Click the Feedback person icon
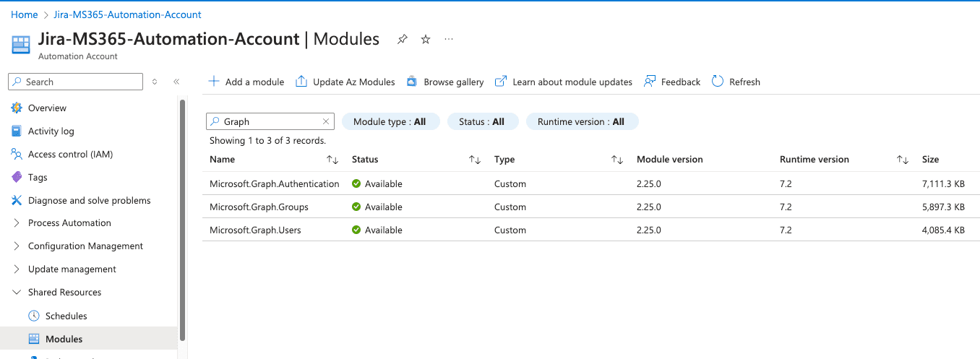Image resolution: width=980 pixels, height=359 pixels. (x=650, y=82)
